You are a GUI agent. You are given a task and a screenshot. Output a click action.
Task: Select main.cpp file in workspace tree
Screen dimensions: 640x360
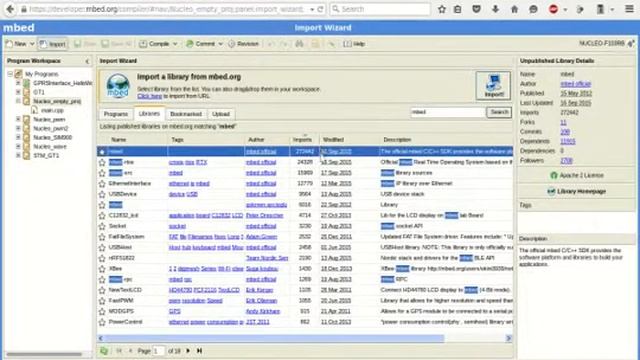point(52,110)
